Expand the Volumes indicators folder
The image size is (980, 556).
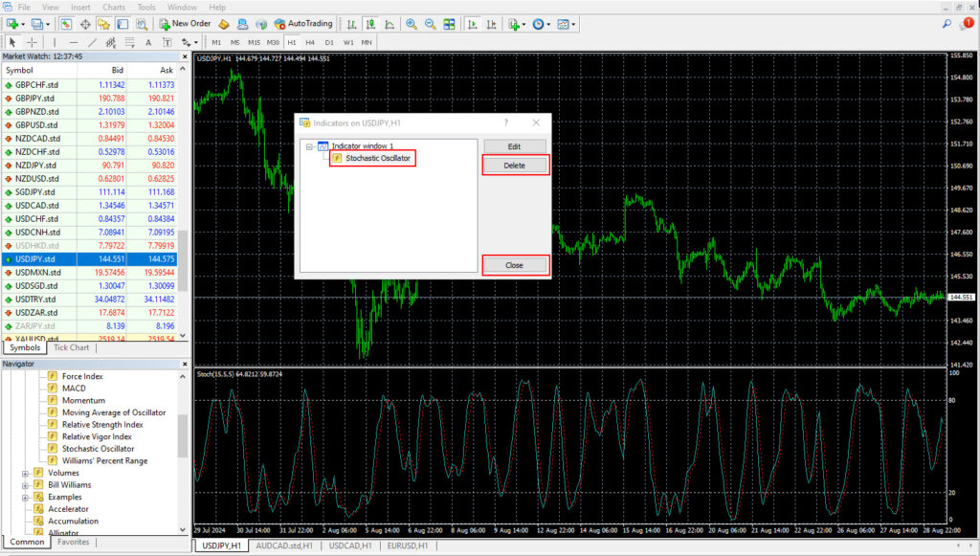point(25,474)
